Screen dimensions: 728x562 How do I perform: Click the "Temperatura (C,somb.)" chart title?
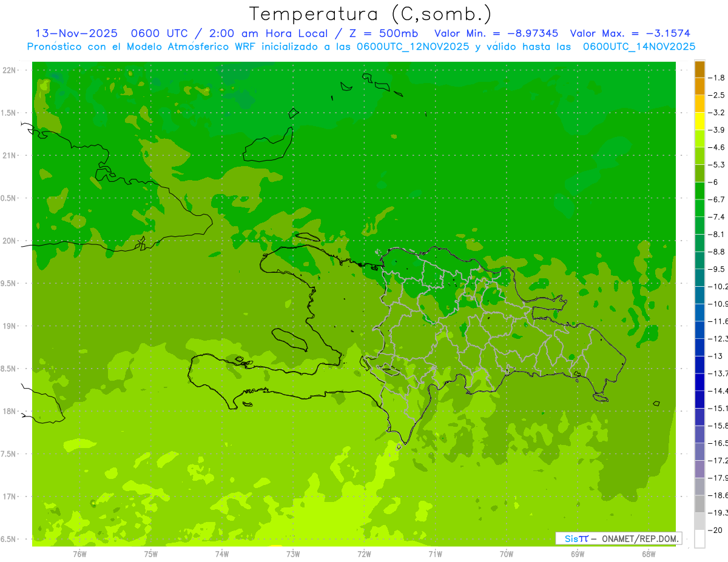pyautogui.click(x=371, y=14)
